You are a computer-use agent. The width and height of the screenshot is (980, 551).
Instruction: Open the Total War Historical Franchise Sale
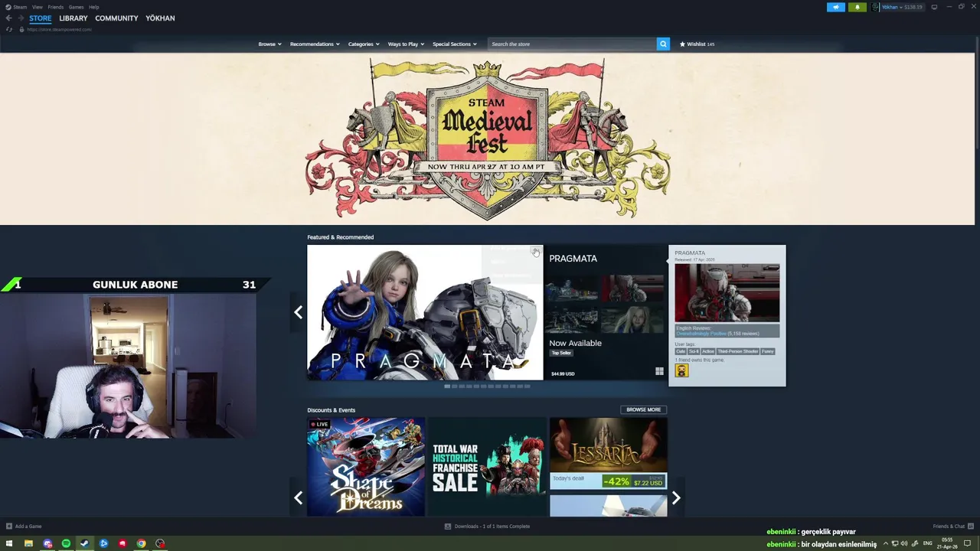(487, 467)
